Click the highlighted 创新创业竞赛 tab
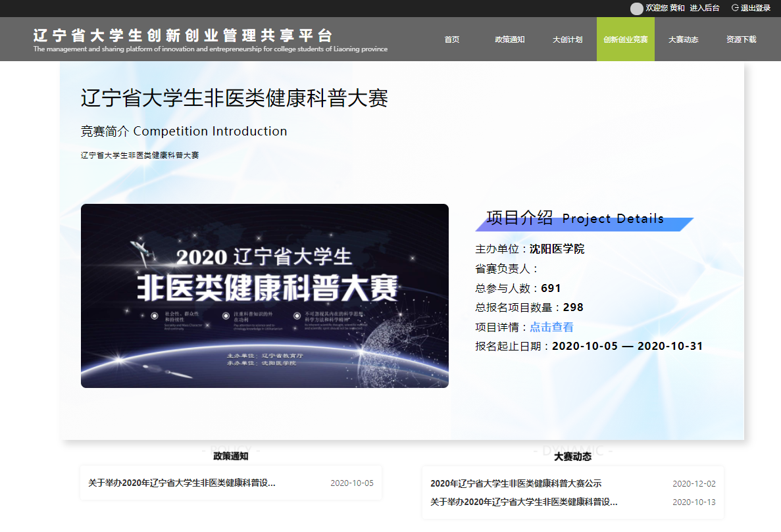Screen dimensions: 781x532 [x=625, y=39]
